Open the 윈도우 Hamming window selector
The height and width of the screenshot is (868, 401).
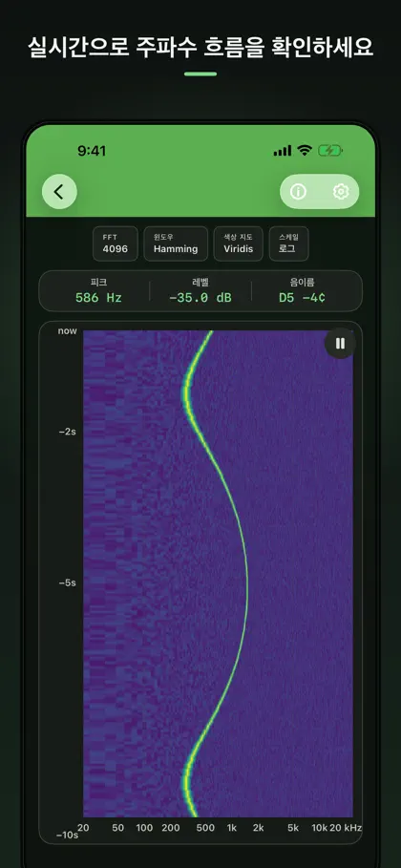tap(176, 243)
